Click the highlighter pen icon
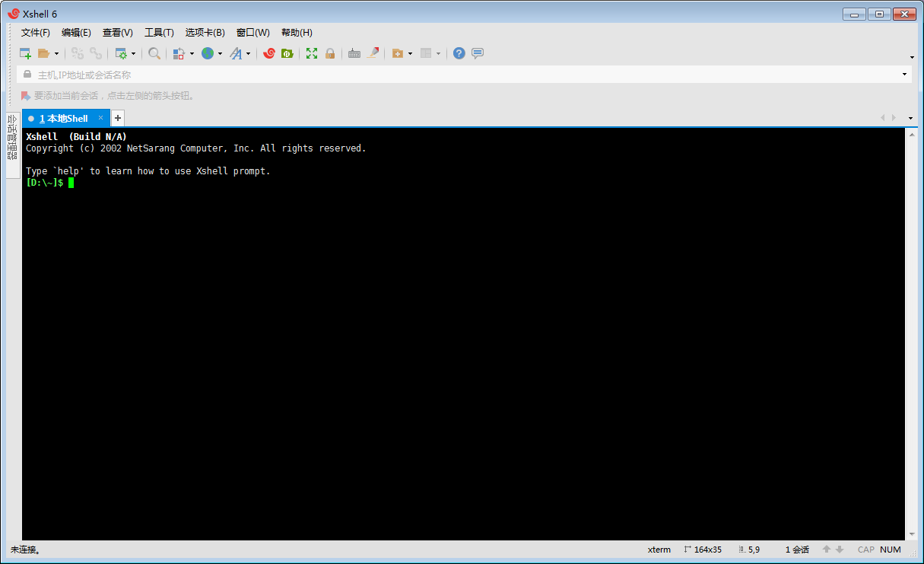The height and width of the screenshot is (564, 924). 373,53
